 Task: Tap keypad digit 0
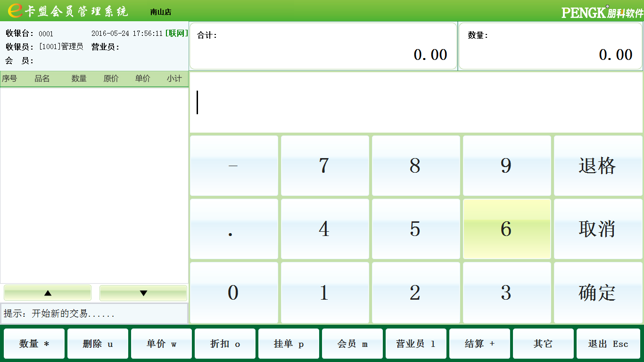click(234, 293)
